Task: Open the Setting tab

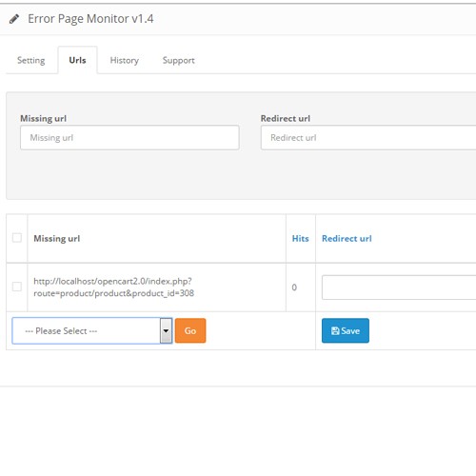Action: [x=30, y=60]
